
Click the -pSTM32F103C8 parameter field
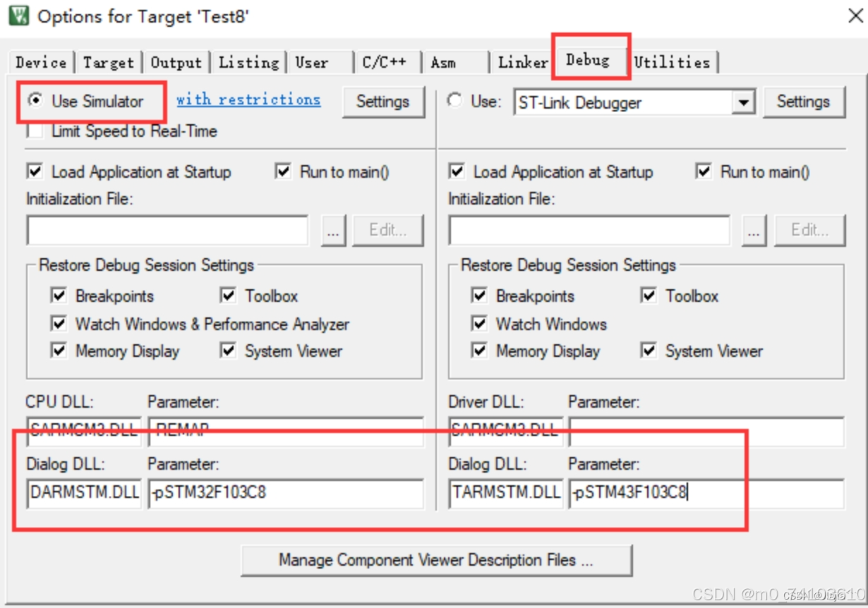click(286, 493)
